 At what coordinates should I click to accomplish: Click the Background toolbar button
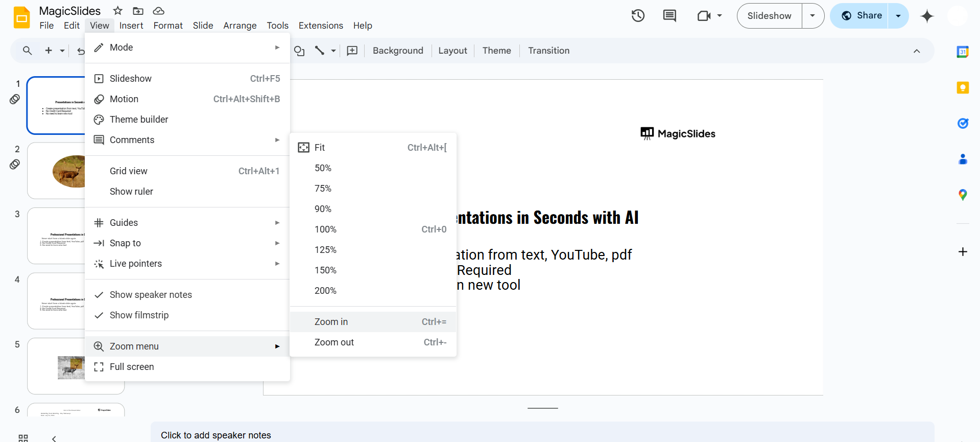pyautogui.click(x=397, y=51)
